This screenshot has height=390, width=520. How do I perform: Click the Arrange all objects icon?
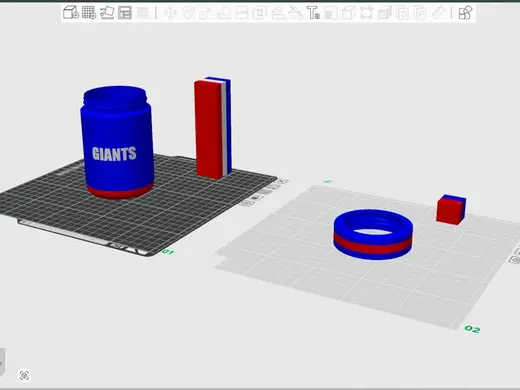125,13
